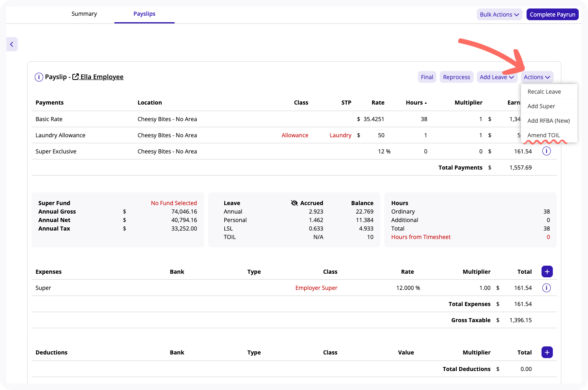The width and height of the screenshot is (588, 390).
Task: Click the Location column header
Action: pyautogui.click(x=150, y=103)
